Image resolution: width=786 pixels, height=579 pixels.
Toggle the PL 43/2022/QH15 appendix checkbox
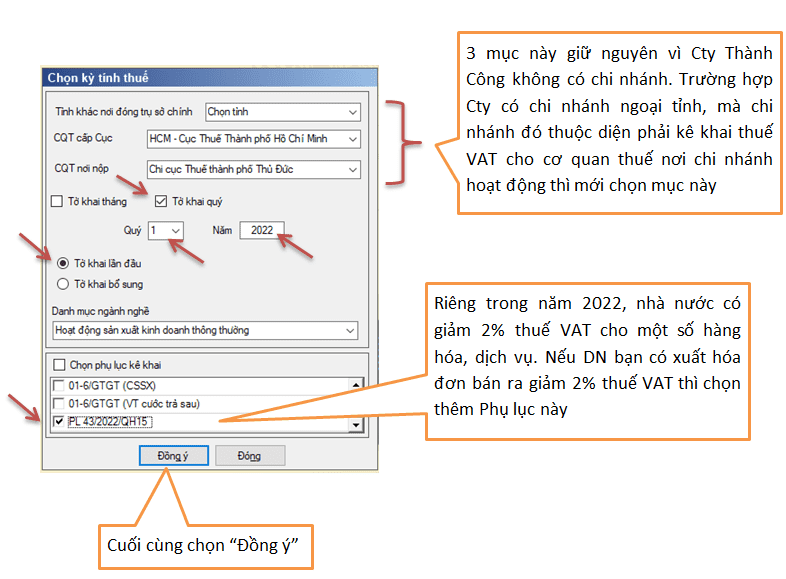click(59, 423)
